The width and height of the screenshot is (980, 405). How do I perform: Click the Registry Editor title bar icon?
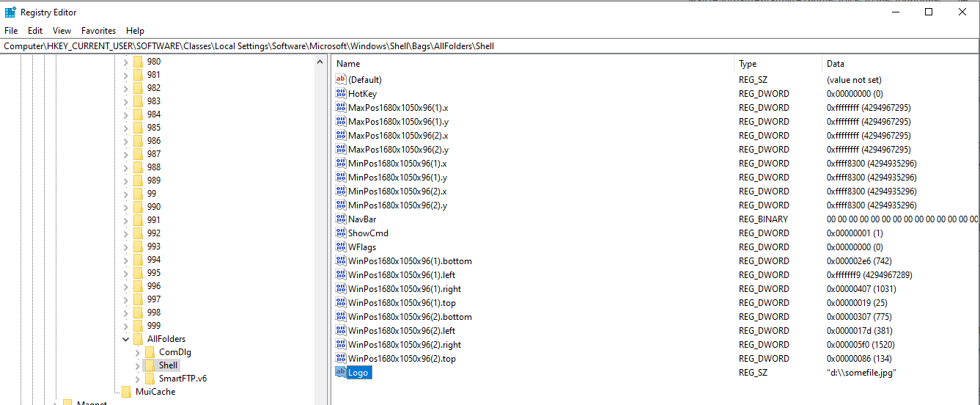click(10, 12)
